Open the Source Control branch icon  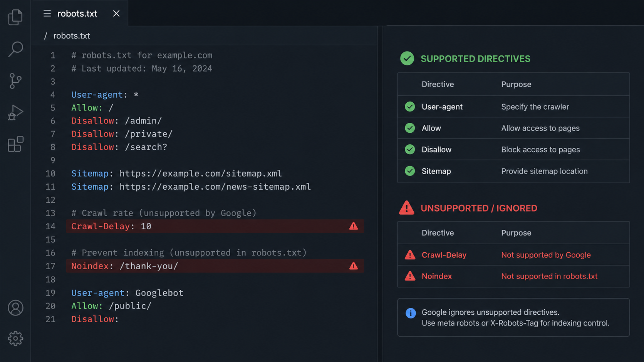pyautogui.click(x=15, y=81)
